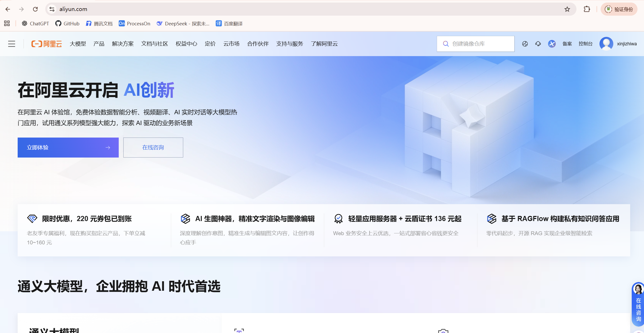This screenshot has width=644, height=333.
Task: Open the ChatGPT bookmark
Action: 35,24
